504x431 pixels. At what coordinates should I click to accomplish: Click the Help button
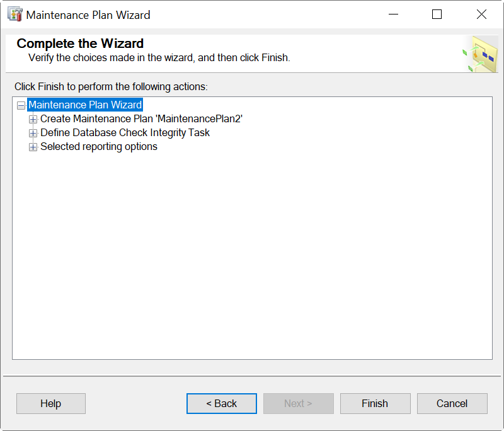[50, 403]
